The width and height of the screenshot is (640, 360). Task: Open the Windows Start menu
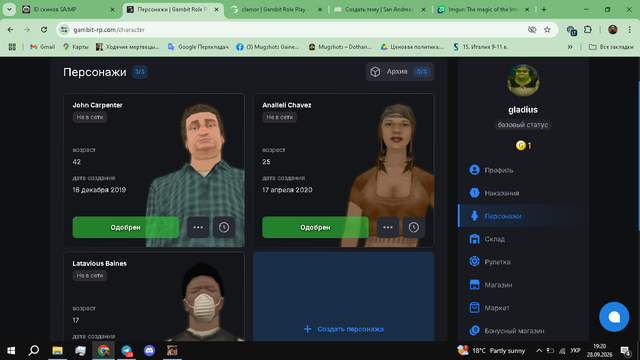(11, 351)
